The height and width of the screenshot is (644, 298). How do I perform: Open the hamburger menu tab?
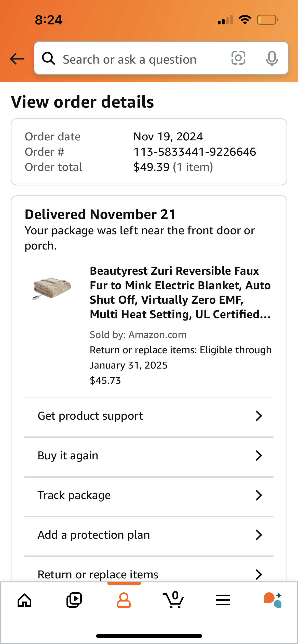coord(223,600)
